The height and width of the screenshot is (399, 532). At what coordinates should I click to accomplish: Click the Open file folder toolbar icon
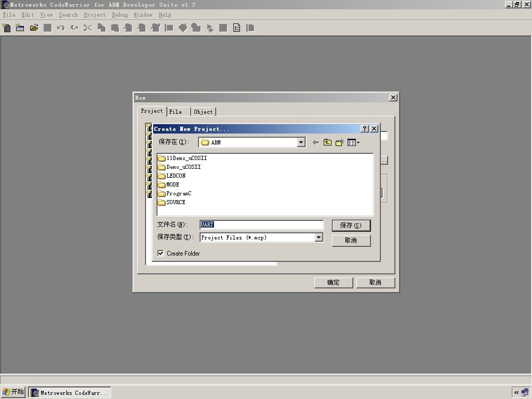coord(34,28)
